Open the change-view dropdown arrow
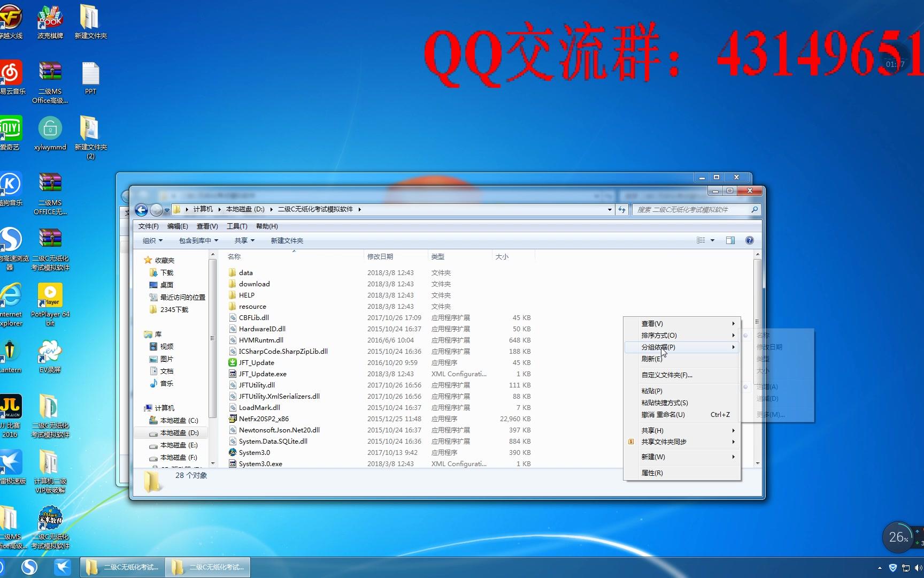This screenshot has width=924, height=578. click(712, 240)
